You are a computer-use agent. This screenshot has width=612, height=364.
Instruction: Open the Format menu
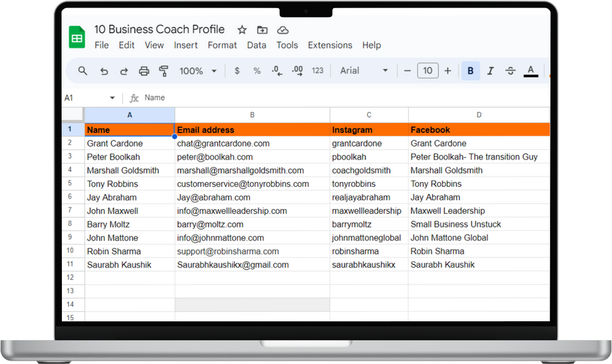[222, 45]
